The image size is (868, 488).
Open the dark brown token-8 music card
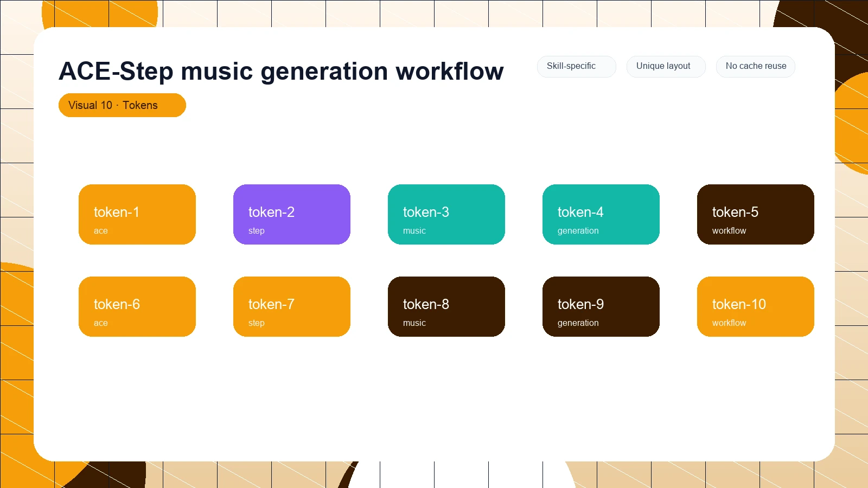tap(446, 306)
